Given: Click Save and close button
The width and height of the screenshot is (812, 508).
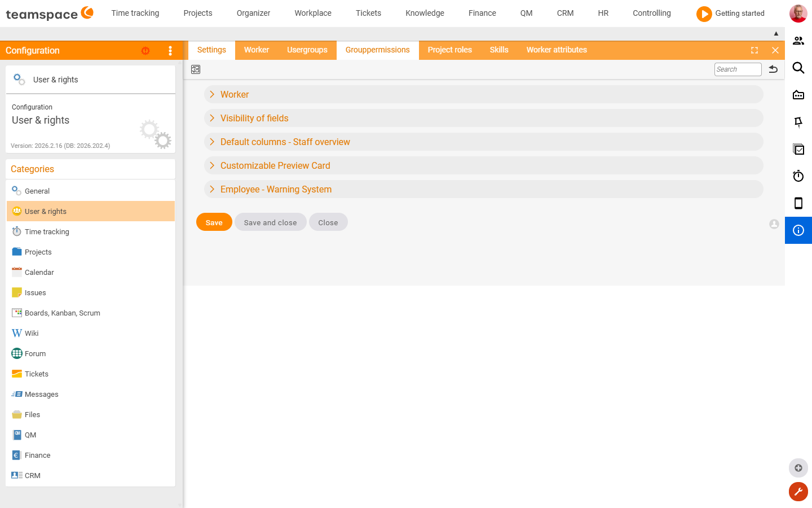Looking at the screenshot, I should click(x=271, y=222).
